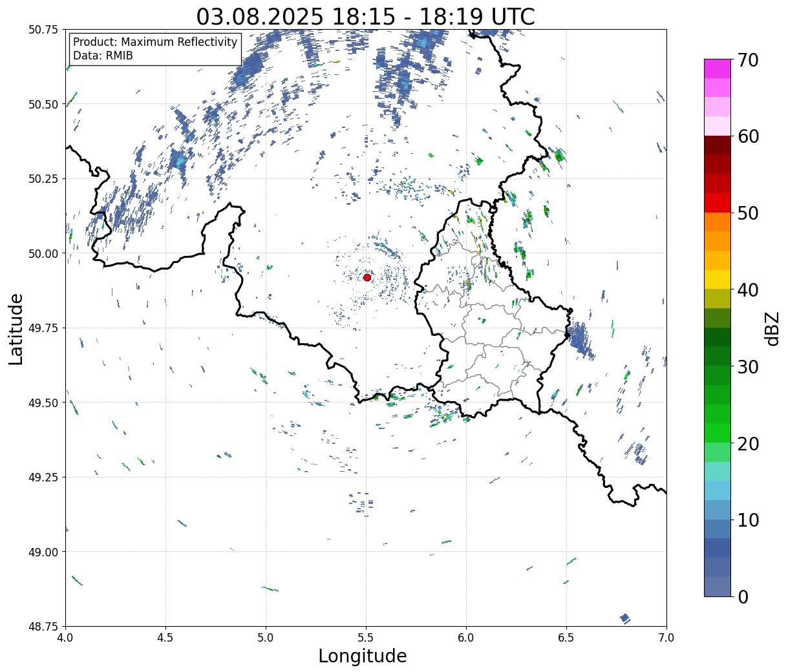Click the x-axis tick label '6.5'
The height and width of the screenshot is (672, 788).
(x=566, y=637)
